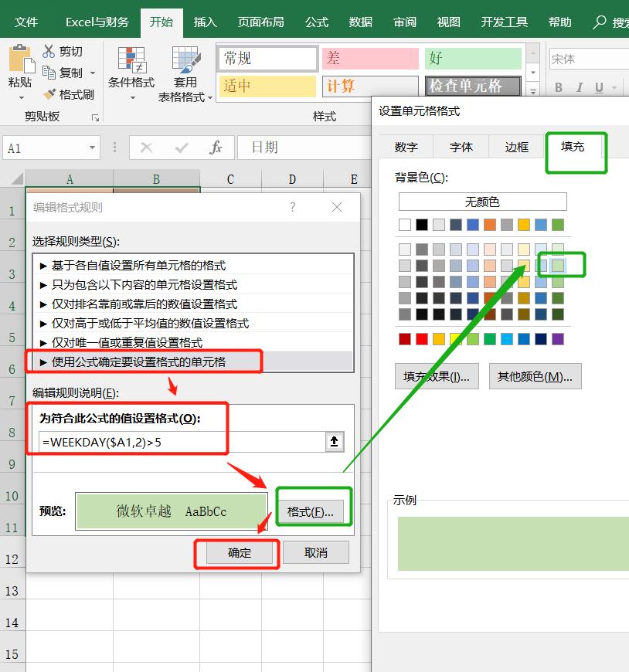Click the 搜索 magnifier icon
629x672 pixels.
[x=600, y=22]
